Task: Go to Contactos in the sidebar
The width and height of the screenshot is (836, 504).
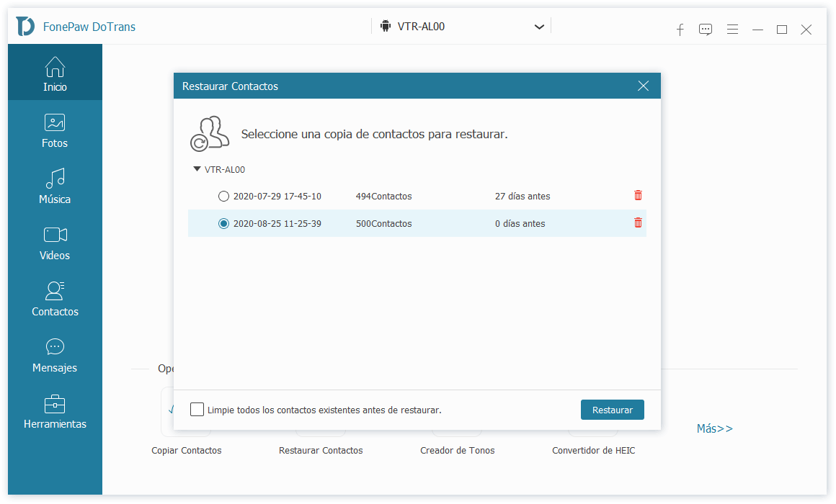Action: click(55, 300)
